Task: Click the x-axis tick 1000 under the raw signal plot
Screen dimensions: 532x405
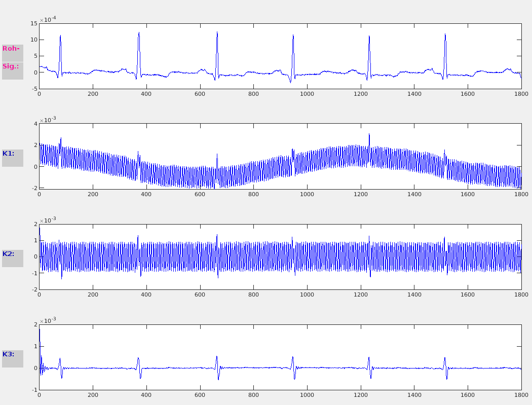Action: 307,94
